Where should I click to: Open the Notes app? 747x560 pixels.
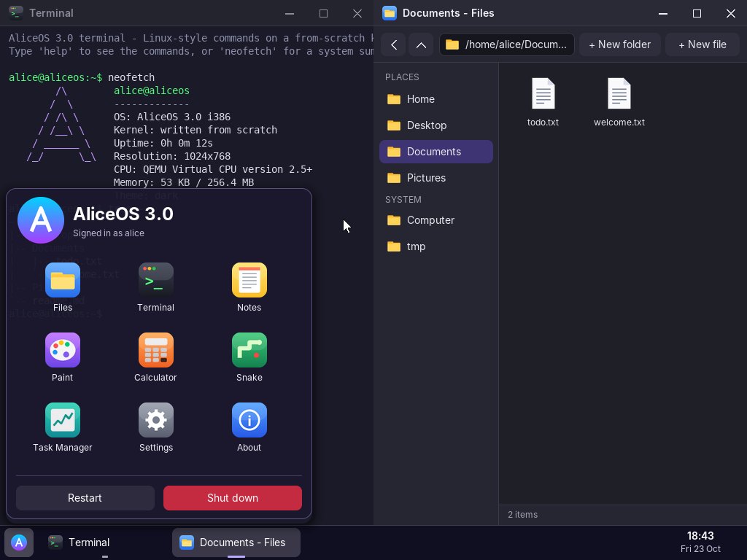(x=249, y=287)
